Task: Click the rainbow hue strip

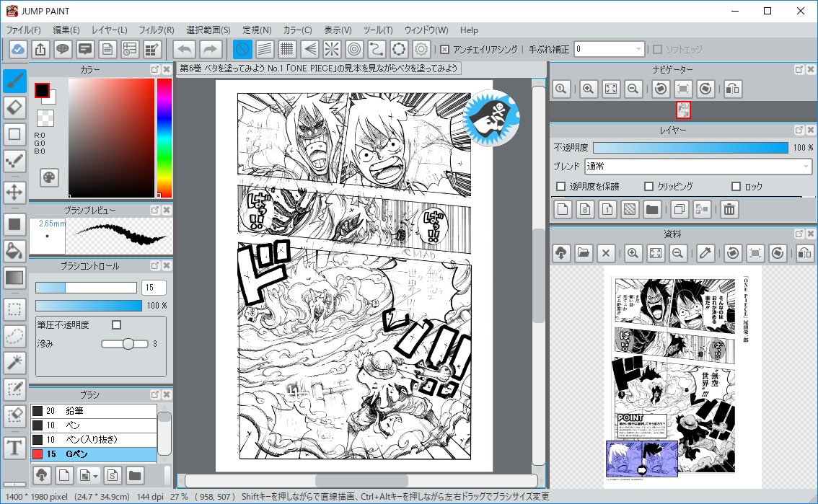Action: coord(164,138)
